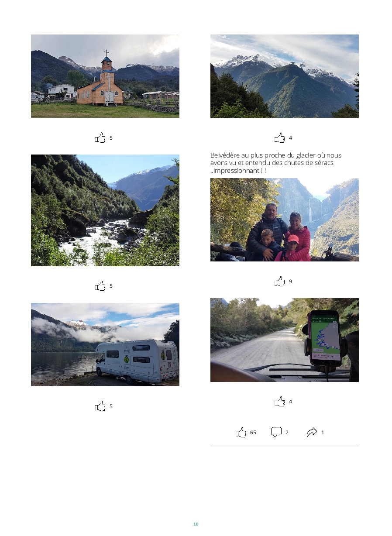Screen dimensions: 392x536
Task: Open the wooden church photo
Action: point(105,76)
